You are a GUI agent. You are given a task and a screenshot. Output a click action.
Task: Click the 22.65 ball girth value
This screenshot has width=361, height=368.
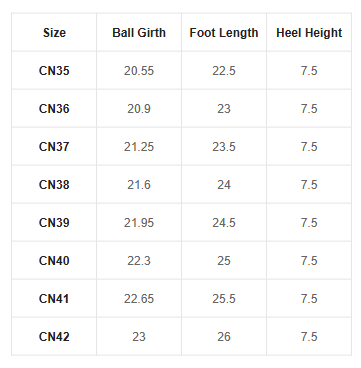139,299
